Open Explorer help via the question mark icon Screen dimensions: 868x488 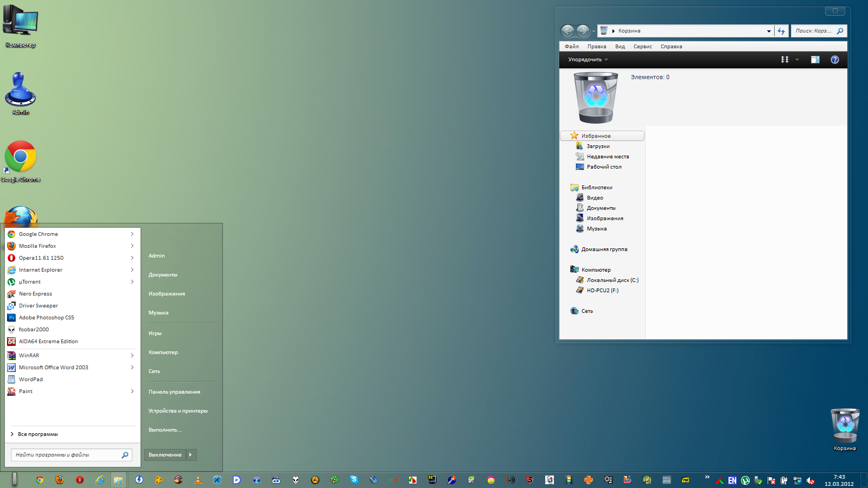click(x=835, y=60)
